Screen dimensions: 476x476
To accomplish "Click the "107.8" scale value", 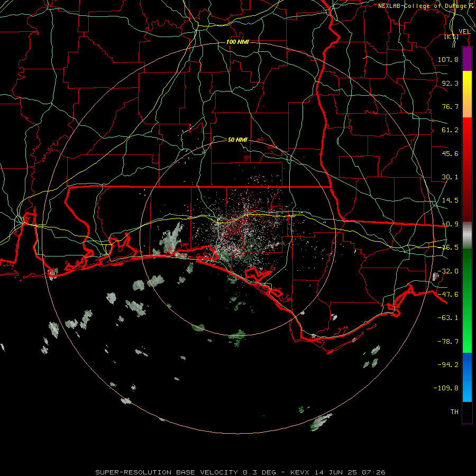I will pyautogui.click(x=448, y=59).
